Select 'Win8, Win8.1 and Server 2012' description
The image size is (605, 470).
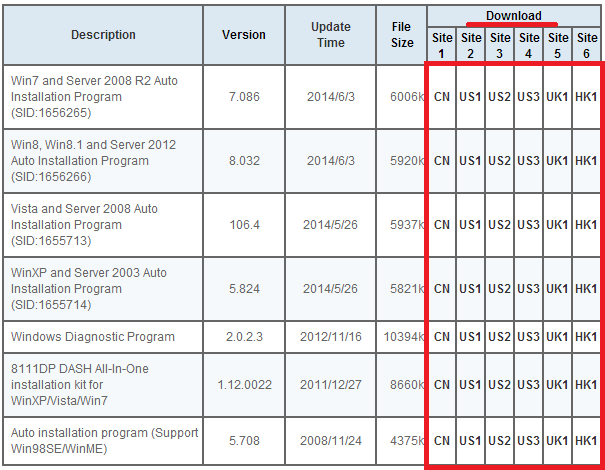click(93, 145)
